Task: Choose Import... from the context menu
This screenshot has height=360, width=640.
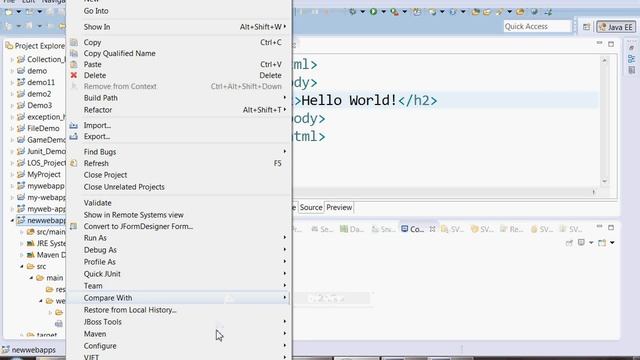Action: point(179,125)
